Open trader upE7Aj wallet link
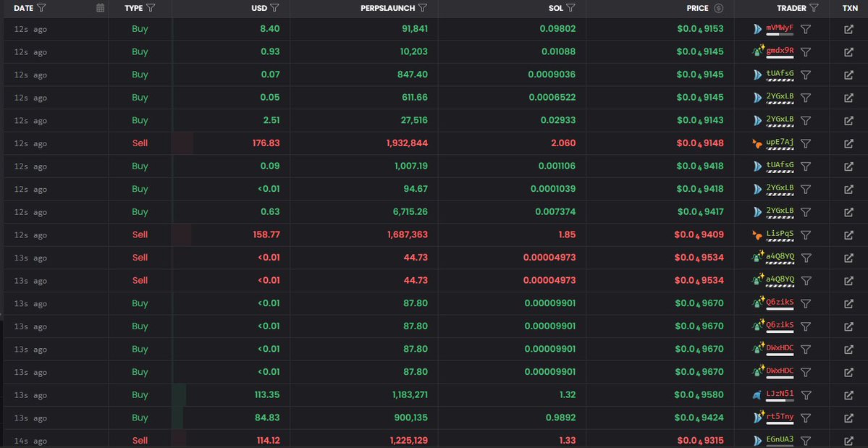 click(x=780, y=142)
